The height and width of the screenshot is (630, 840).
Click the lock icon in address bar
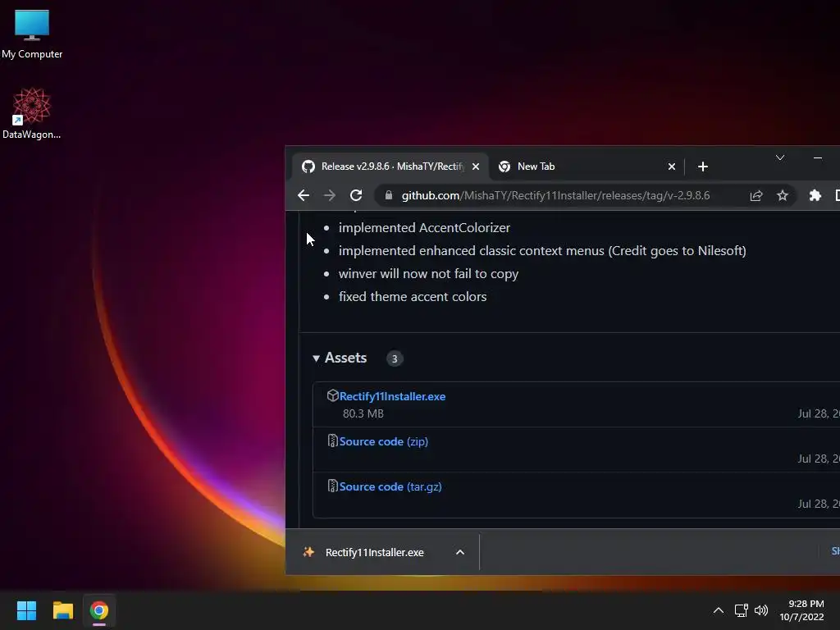(388, 195)
